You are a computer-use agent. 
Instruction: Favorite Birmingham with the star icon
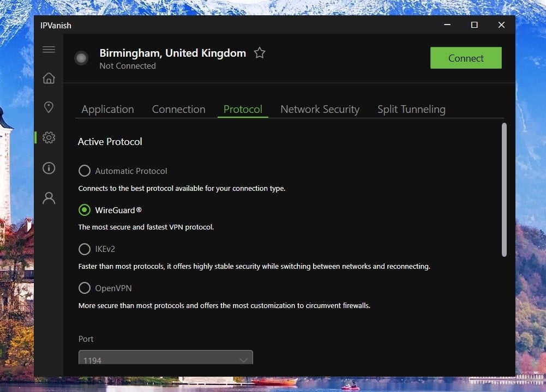point(260,53)
